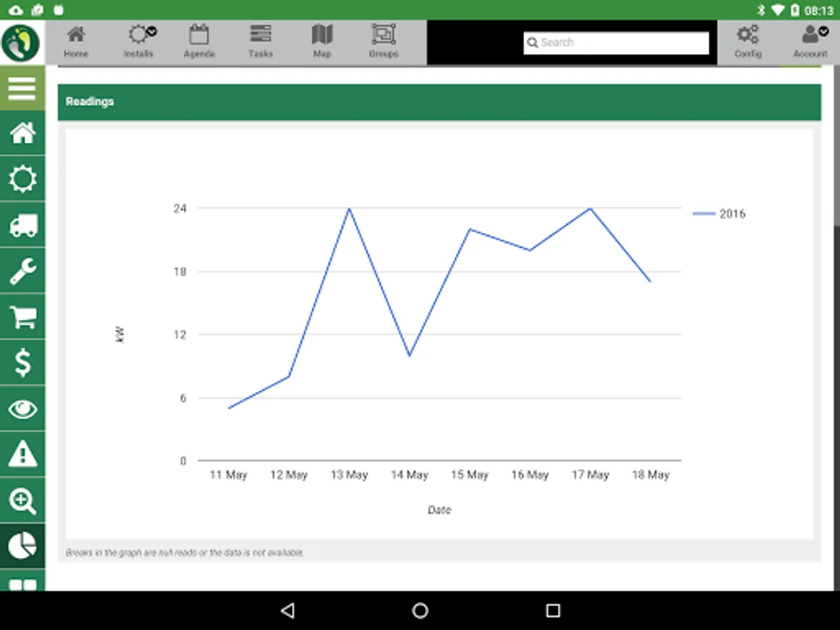
Task: Open Tasks in the top toolbar
Action: coord(260,42)
